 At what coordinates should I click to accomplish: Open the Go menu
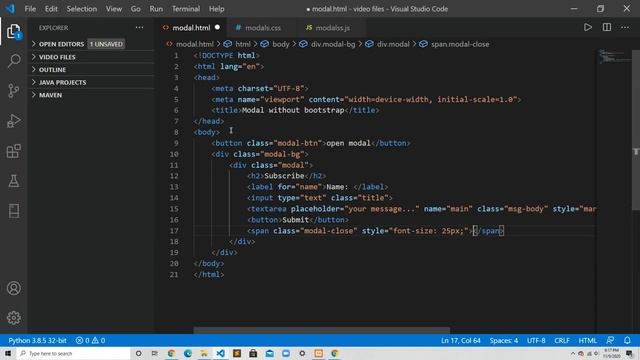click(x=136, y=9)
